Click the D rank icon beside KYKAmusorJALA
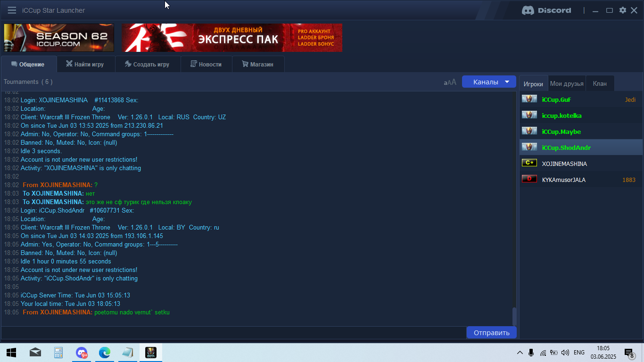The height and width of the screenshot is (362, 644). click(x=529, y=179)
